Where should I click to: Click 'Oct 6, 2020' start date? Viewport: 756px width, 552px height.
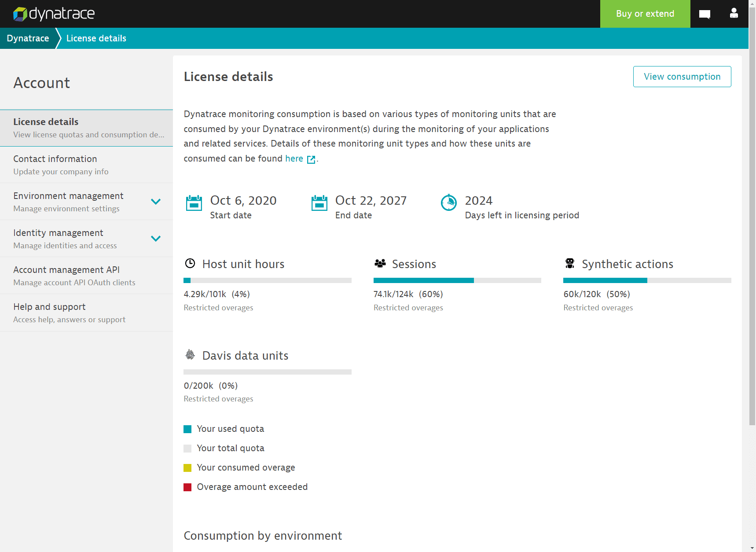pos(243,200)
